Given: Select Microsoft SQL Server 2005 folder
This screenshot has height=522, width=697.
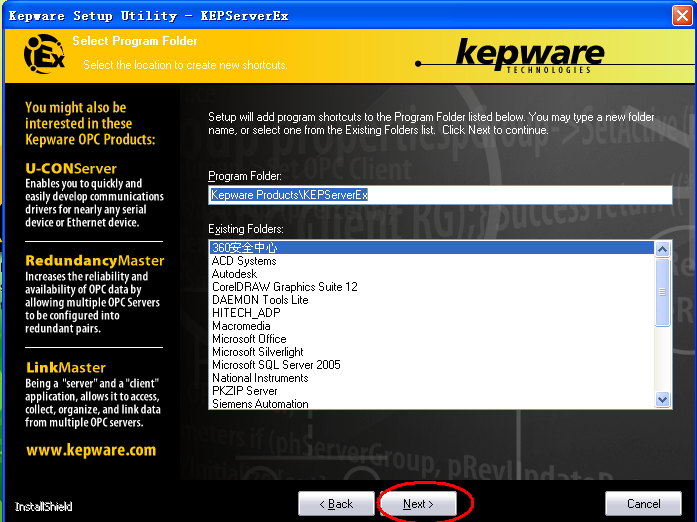Looking at the screenshot, I should coord(276,365).
